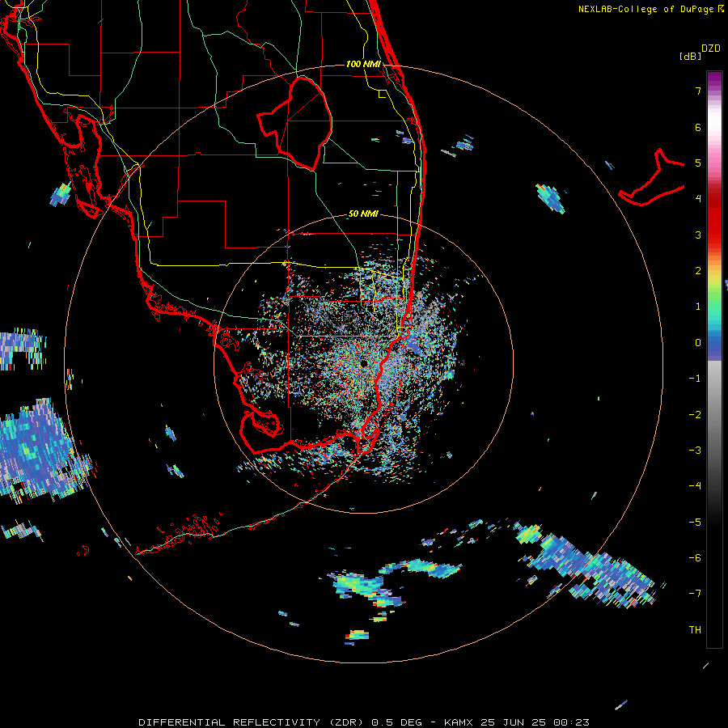The height and width of the screenshot is (728, 728).
Task: Click the TH threshold label on scale
Action: (695, 630)
